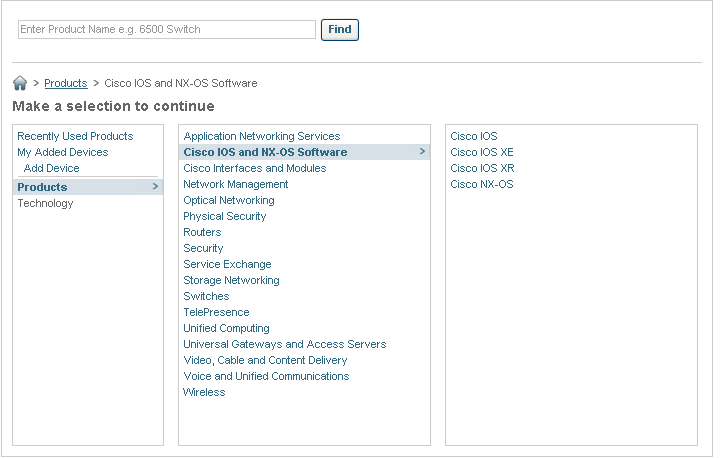Focus the product name search field

coord(167,29)
